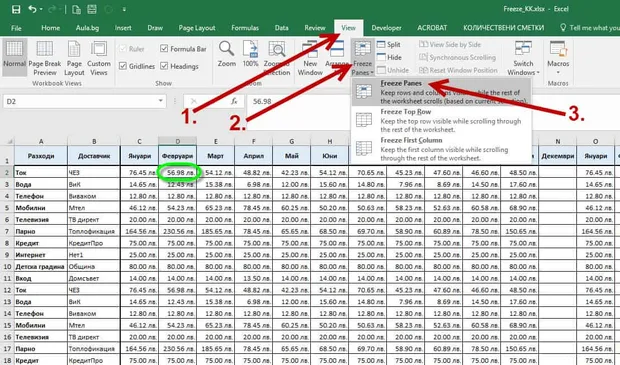
Task: Open the ACROBAT tab
Action: (x=432, y=28)
